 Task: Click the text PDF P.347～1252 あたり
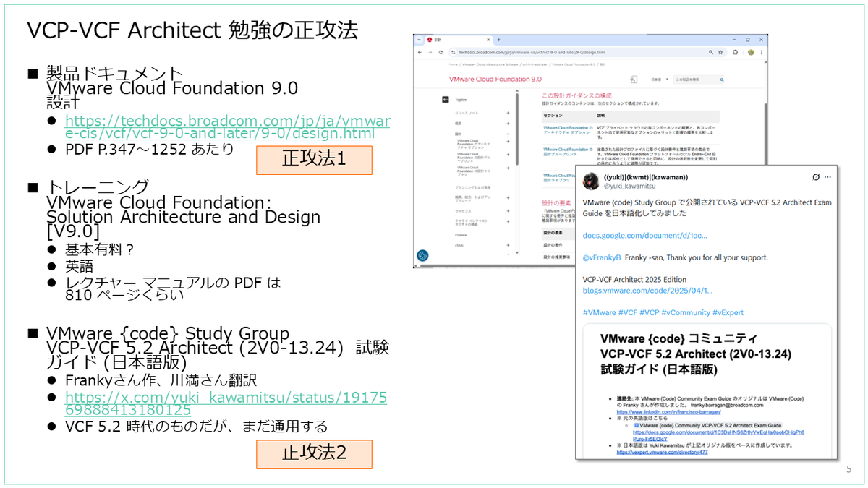point(150,150)
